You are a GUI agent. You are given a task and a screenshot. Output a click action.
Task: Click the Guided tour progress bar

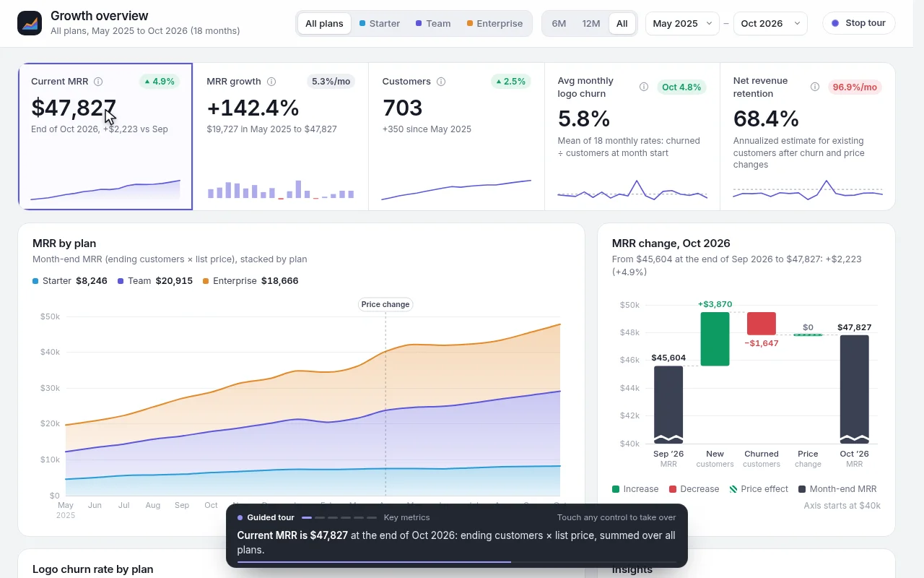[x=457, y=561]
